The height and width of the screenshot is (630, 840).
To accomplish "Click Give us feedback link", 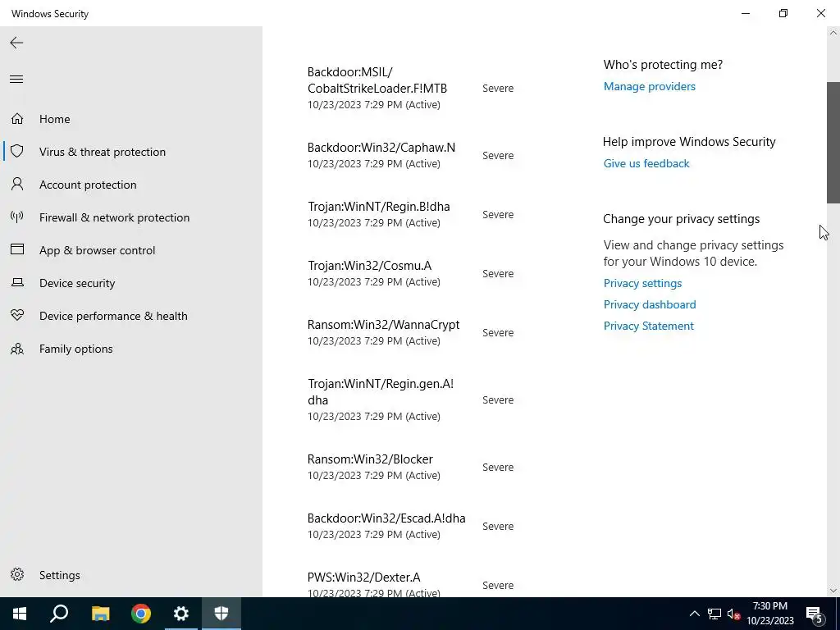I will tap(646, 163).
